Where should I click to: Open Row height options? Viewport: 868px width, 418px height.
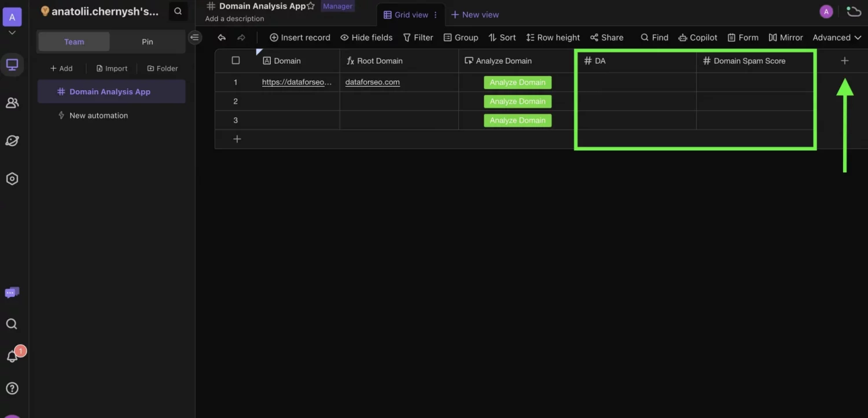[553, 38]
